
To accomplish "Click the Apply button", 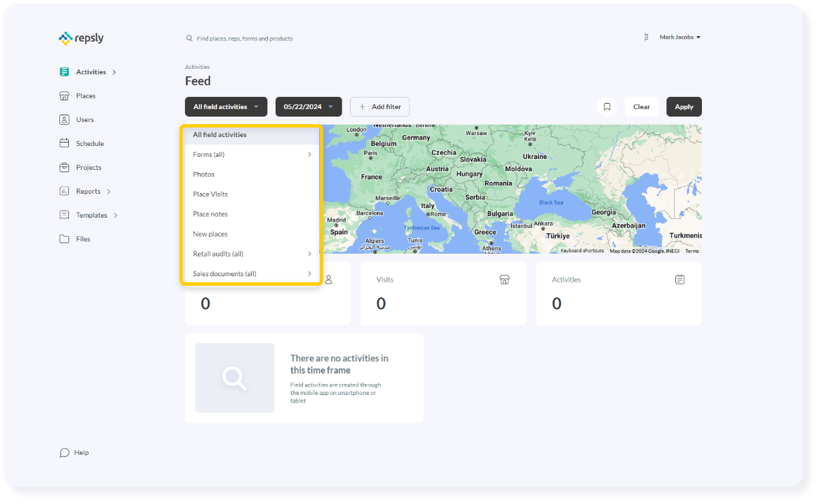I will click(684, 106).
